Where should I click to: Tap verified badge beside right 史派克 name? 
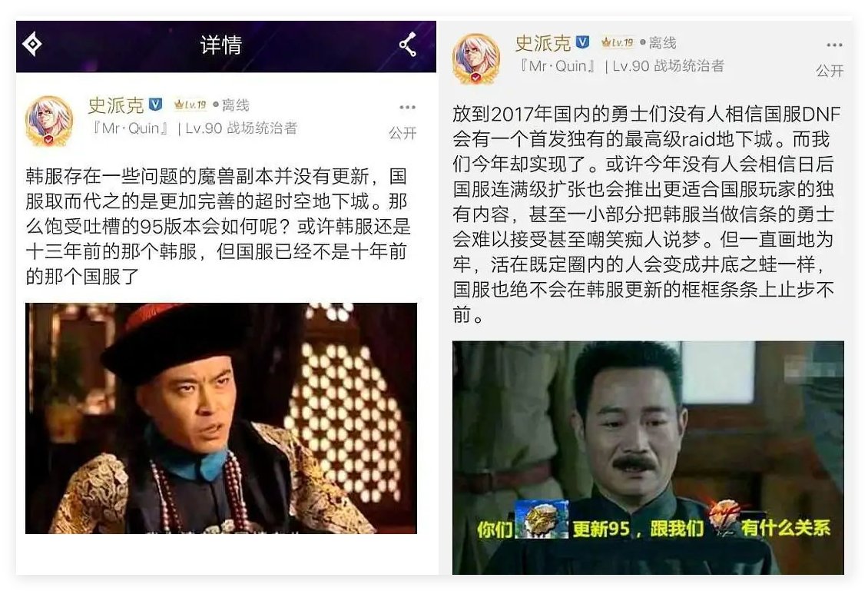583,42
